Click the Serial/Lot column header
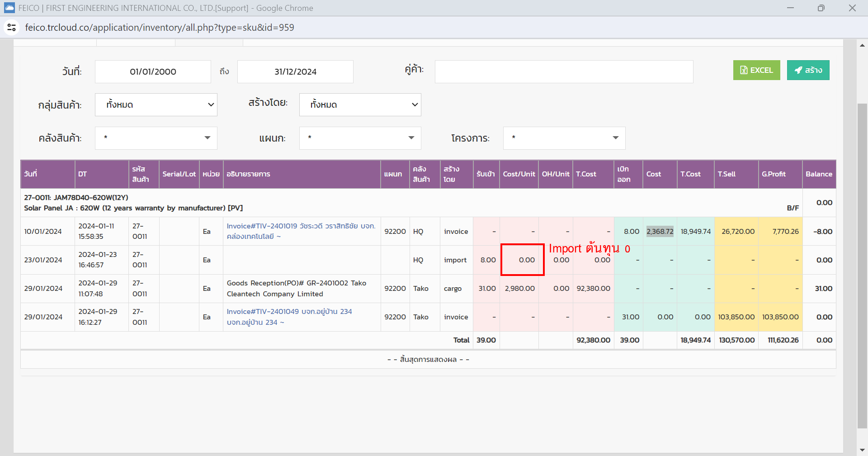 pyautogui.click(x=179, y=174)
